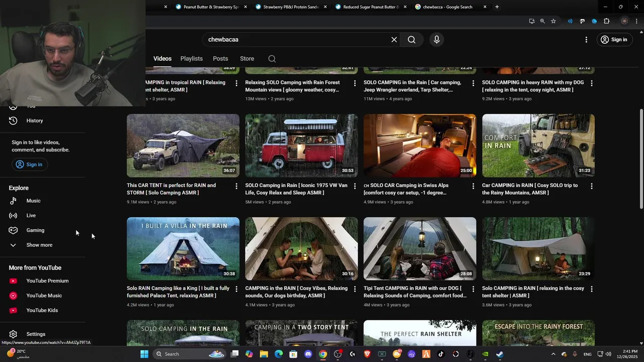The height and width of the screenshot is (362, 644).
Task: Bookmark this page with the star
Action: click(553, 21)
